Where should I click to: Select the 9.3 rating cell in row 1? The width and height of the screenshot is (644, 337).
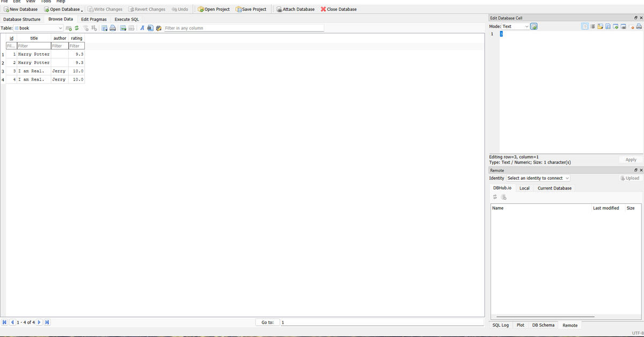click(77, 54)
